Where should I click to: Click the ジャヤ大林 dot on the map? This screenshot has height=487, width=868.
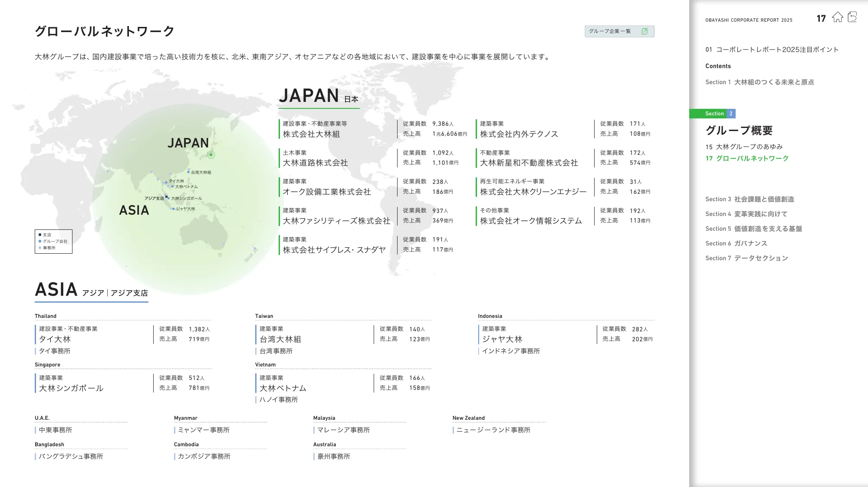[x=173, y=209]
